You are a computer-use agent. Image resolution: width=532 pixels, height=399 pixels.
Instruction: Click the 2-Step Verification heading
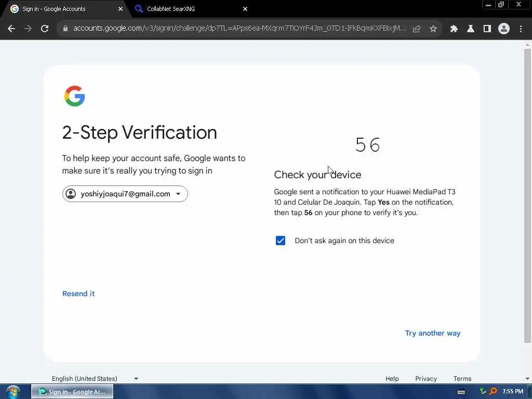coord(139,132)
